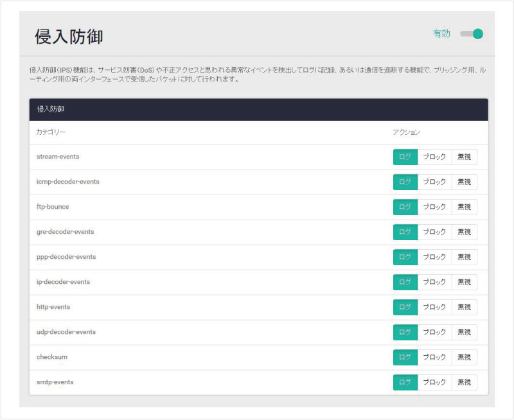The image size is (514, 420).
Task: Set checksum action to ブロック
Action: point(434,357)
